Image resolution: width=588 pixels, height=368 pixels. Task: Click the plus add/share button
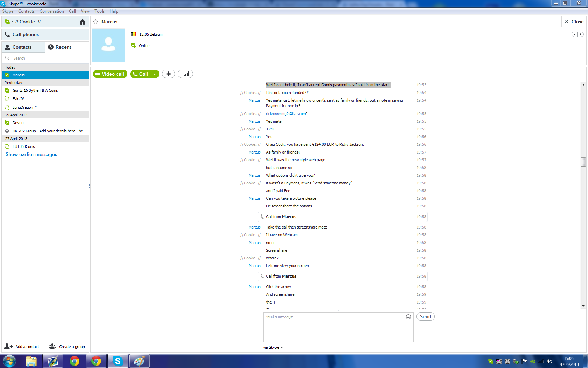pos(169,74)
